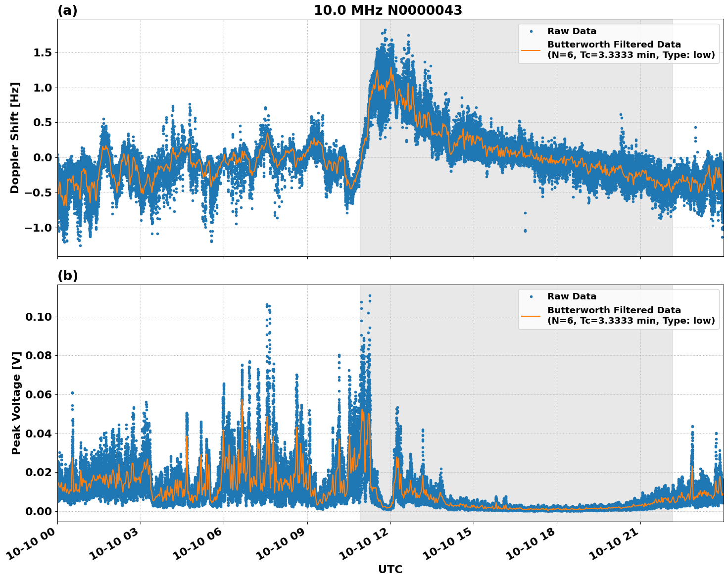The width and height of the screenshot is (728, 580).
Task: Click the orange line sample in panel (a) legend
Action: (x=531, y=50)
